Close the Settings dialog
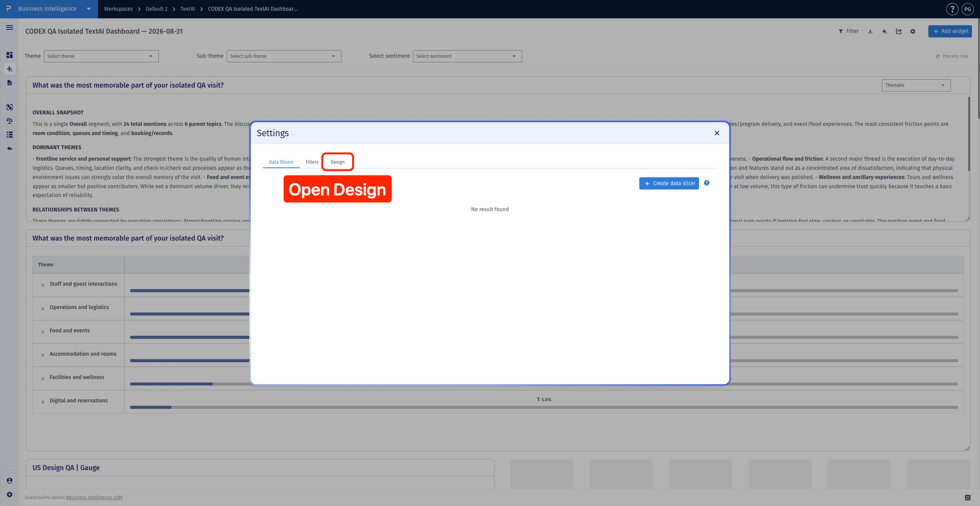 pos(717,133)
